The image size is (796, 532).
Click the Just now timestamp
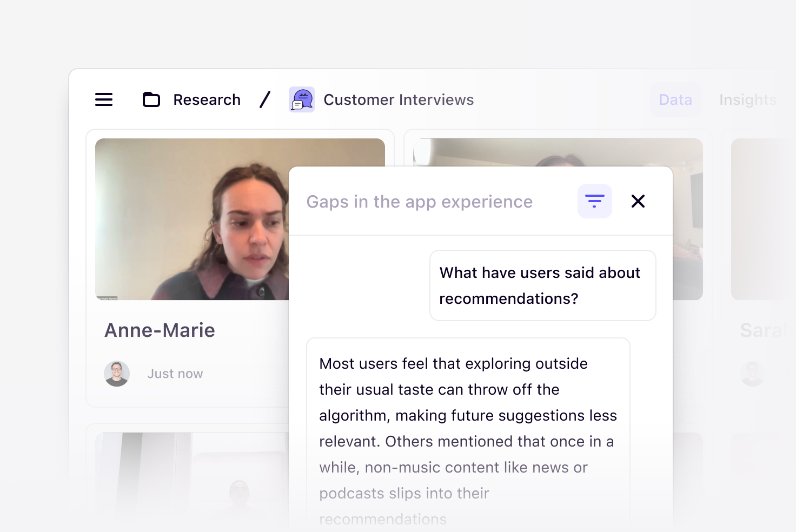coord(175,374)
